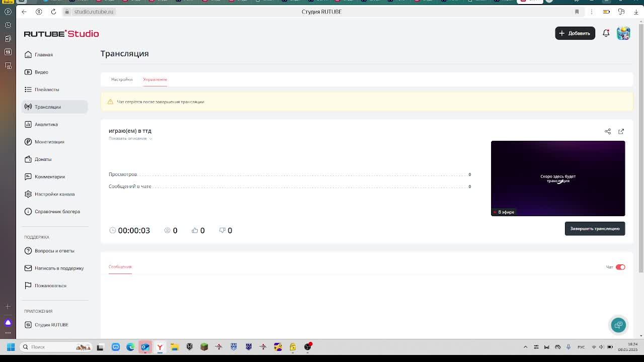Screen dimensions: 644x362
Task: Open Microsoft Edge on taskbar
Action: coord(130,347)
